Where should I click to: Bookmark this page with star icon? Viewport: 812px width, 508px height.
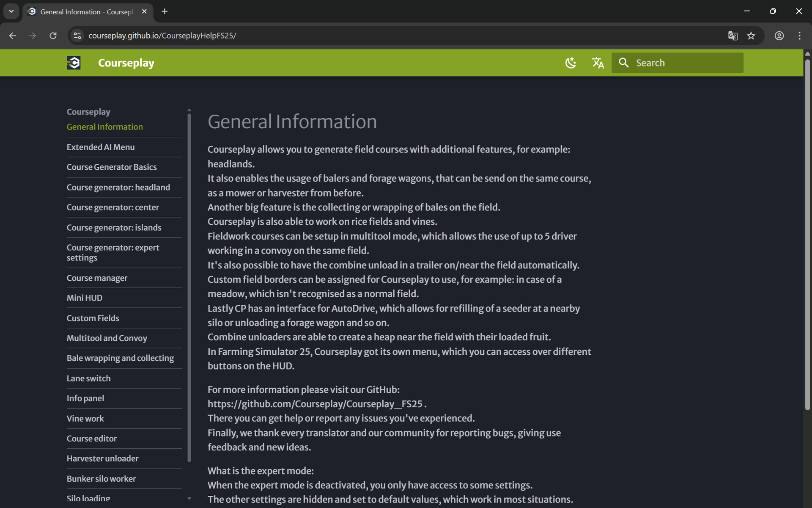pyautogui.click(x=751, y=36)
